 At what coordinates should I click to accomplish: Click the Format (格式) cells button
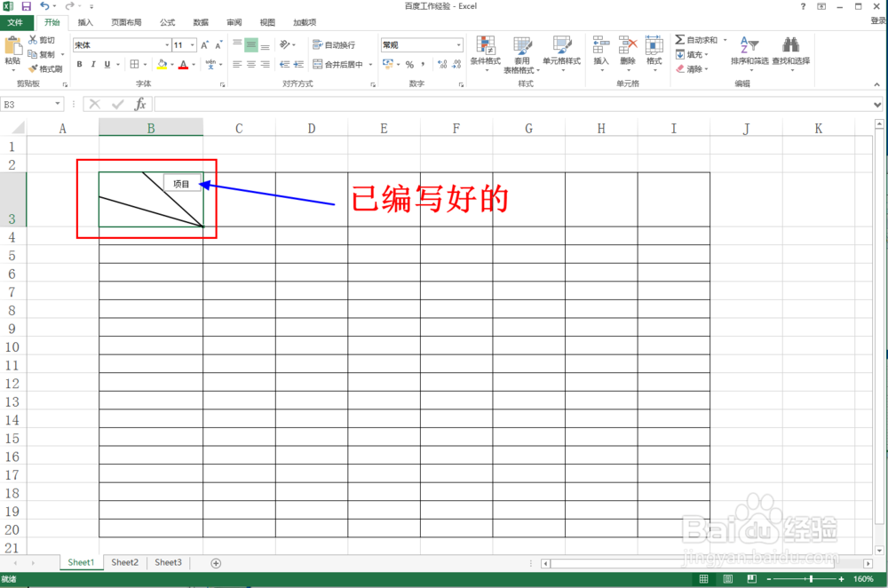point(654,52)
